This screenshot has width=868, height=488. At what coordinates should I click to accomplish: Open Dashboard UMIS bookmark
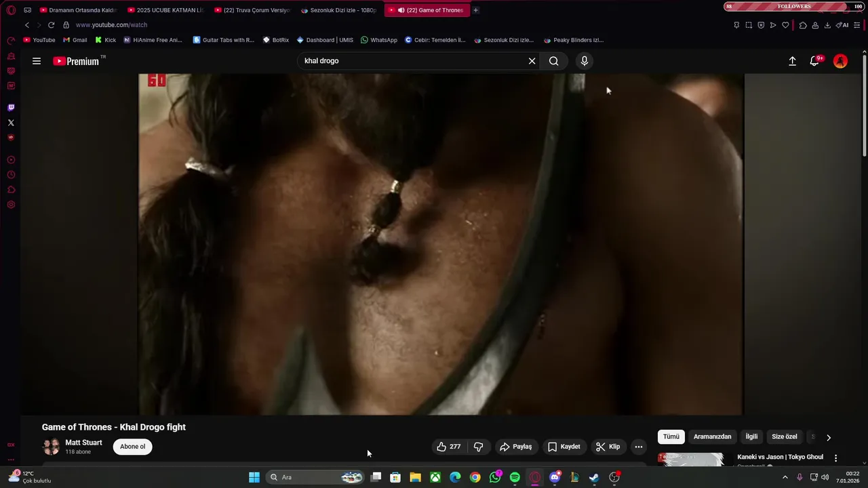click(325, 40)
